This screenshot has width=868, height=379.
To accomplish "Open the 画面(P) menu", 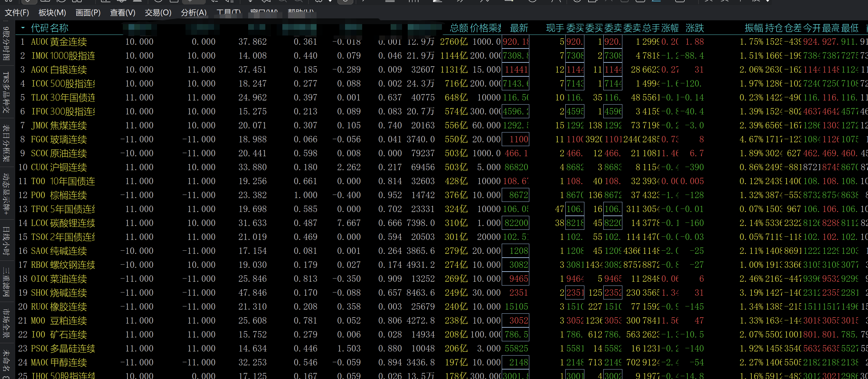I will (x=88, y=13).
